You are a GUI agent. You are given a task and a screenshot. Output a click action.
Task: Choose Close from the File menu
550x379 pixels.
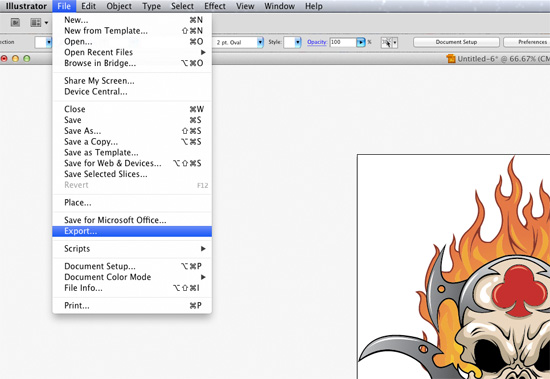[x=132, y=109]
